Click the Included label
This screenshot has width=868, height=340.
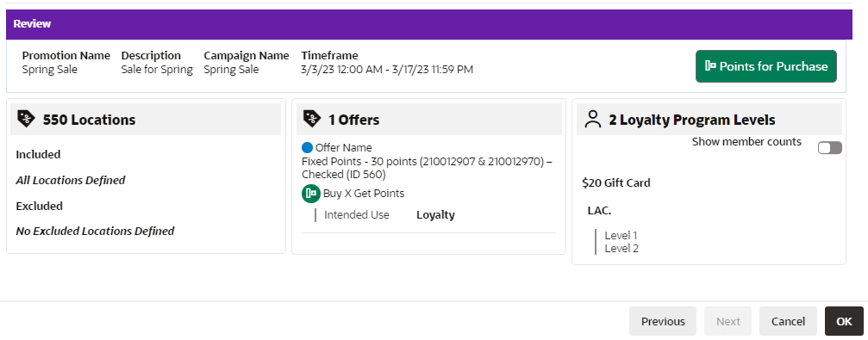[x=38, y=154]
